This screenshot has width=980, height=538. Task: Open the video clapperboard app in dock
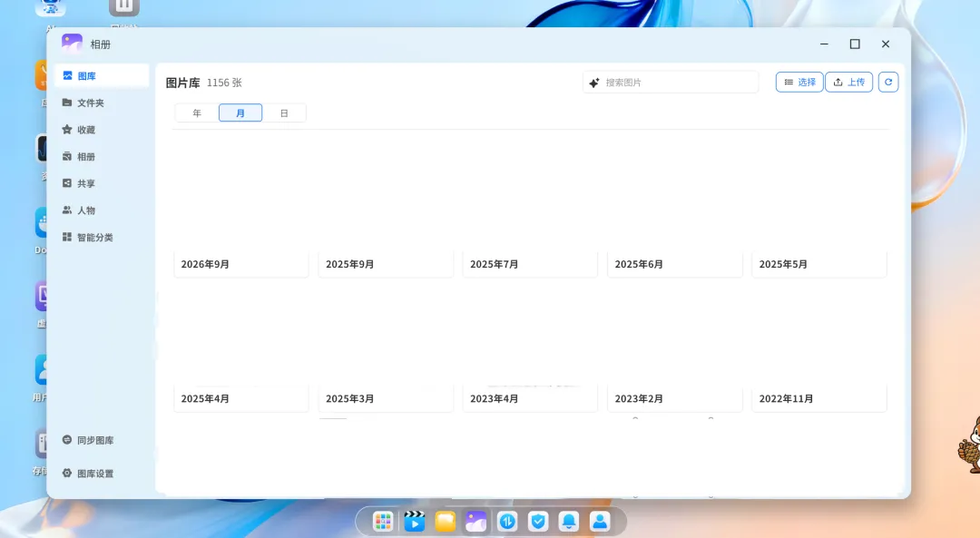414,521
